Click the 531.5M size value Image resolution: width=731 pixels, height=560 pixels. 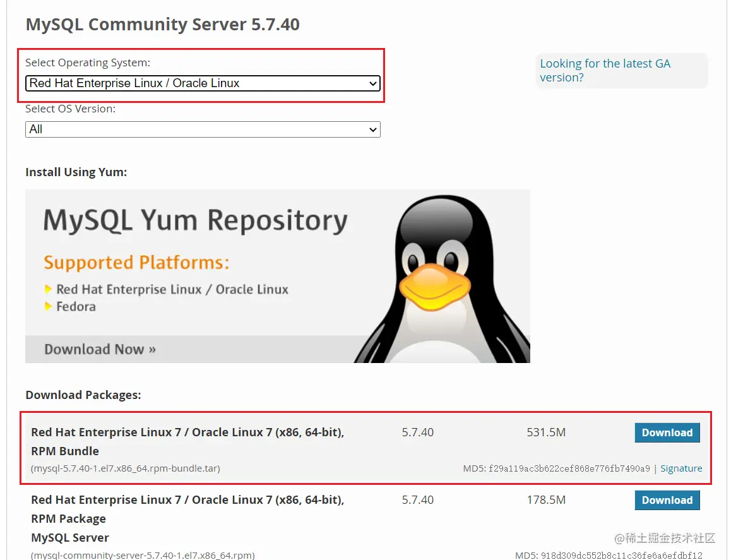[546, 432]
